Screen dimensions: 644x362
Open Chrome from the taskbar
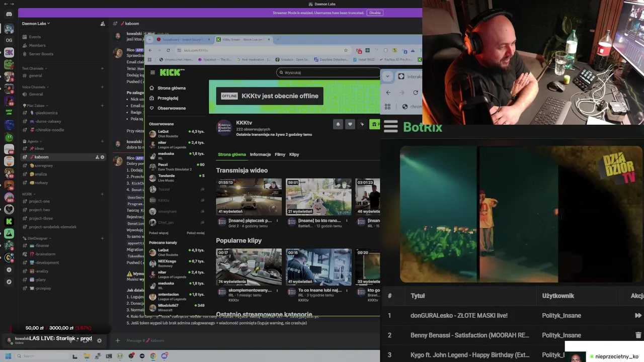pos(153,356)
